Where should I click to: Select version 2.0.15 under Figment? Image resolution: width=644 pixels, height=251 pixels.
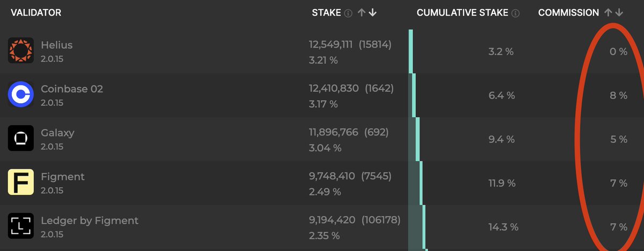click(52, 190)
